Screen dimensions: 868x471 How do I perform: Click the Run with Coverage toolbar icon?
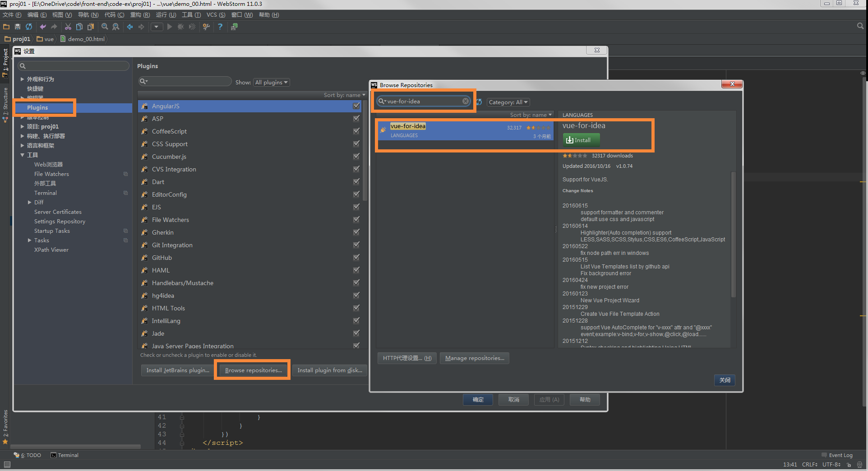pos(192,27)
